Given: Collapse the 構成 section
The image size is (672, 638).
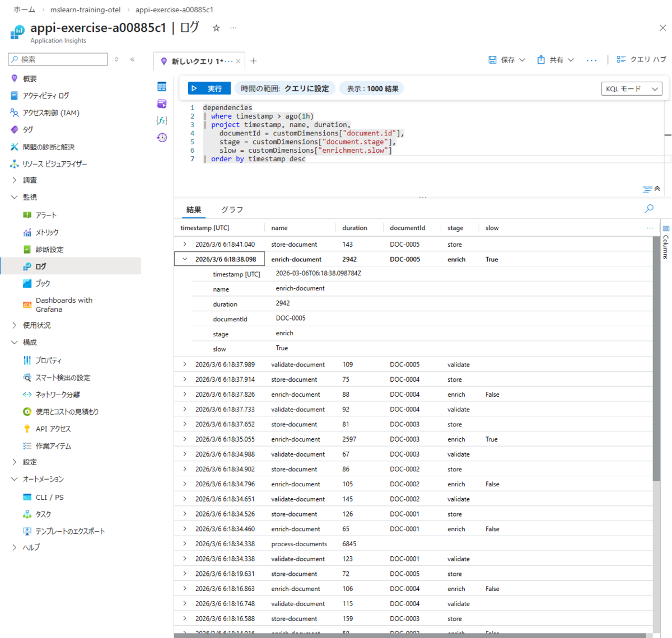Looking at the screenshot, I should tap(15, 343).
